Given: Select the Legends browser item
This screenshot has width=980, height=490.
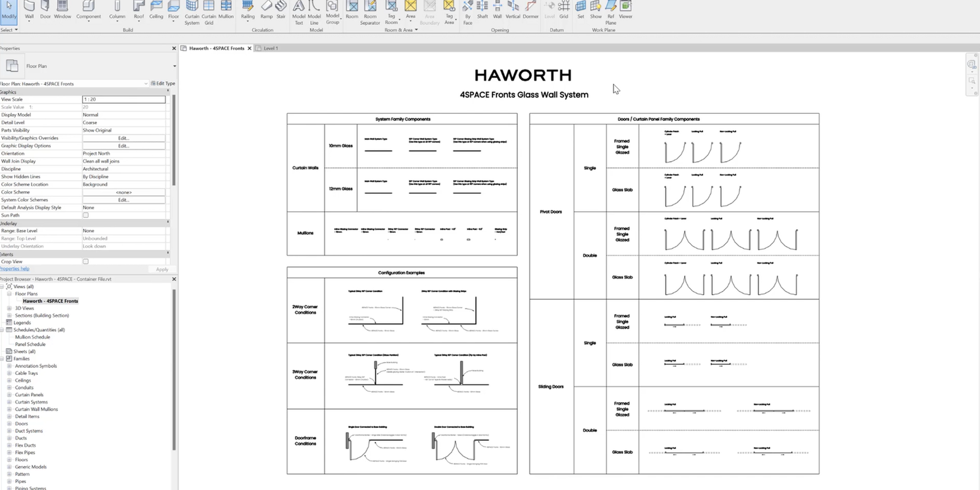Looking at the screenshot, I should 22,323.
